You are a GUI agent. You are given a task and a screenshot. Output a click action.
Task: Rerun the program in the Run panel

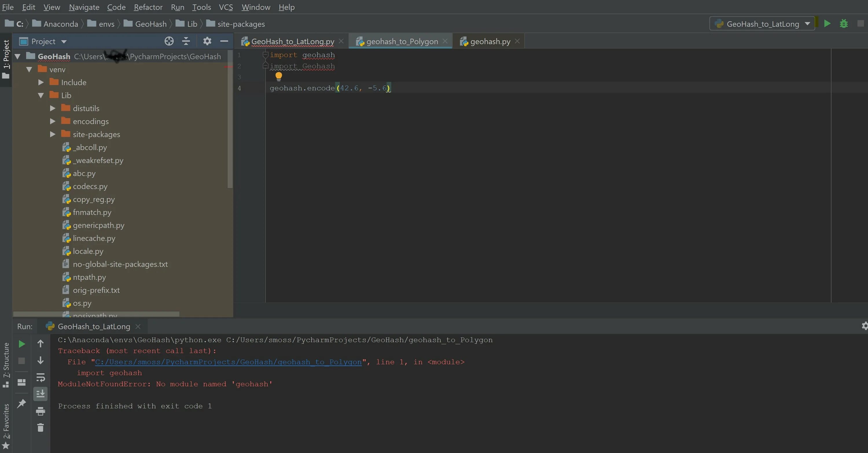22,344
